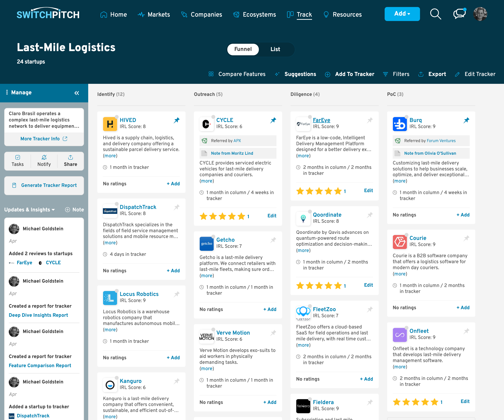Viewport: 504px width, 420px height.
Task: Expand the Updates & Insights dropdown
Action: (30, 209)
